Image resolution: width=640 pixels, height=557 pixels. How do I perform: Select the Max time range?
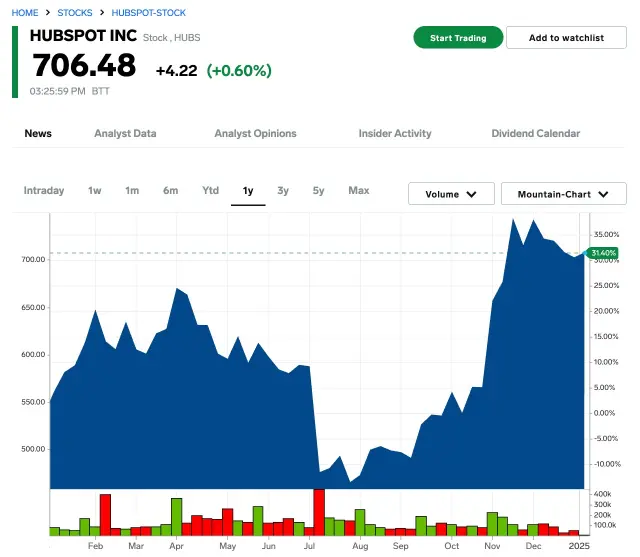click(358, 190)
